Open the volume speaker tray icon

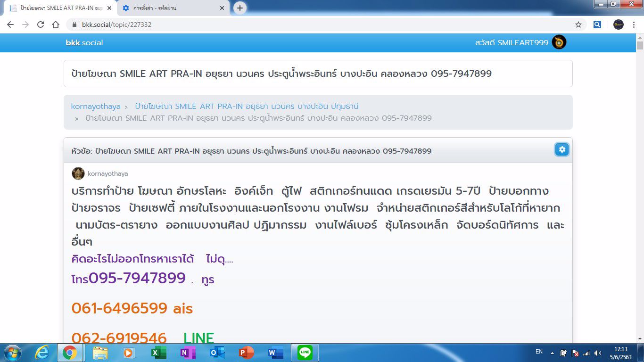[598, 353]
